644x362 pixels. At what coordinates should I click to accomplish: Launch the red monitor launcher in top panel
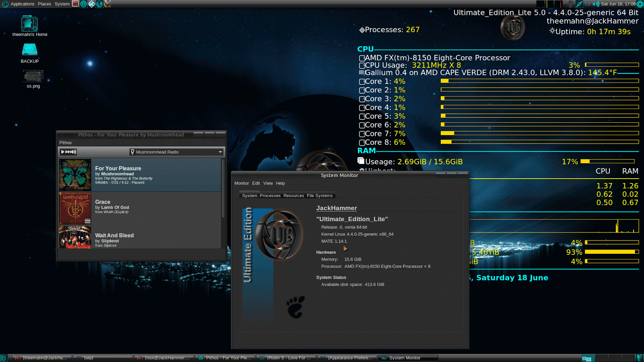(76, 4)
